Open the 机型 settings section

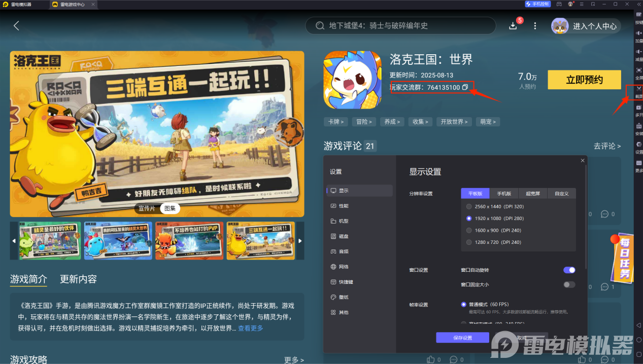click(360, 221)
